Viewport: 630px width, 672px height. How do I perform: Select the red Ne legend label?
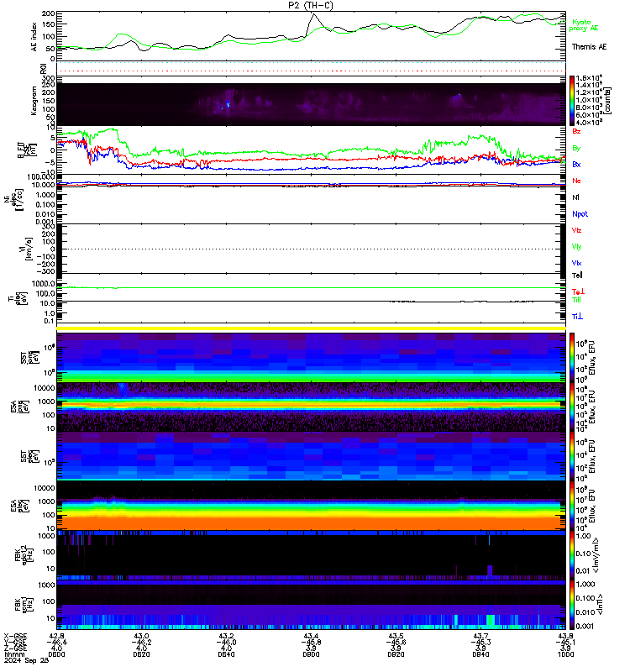tap(576, 181)
